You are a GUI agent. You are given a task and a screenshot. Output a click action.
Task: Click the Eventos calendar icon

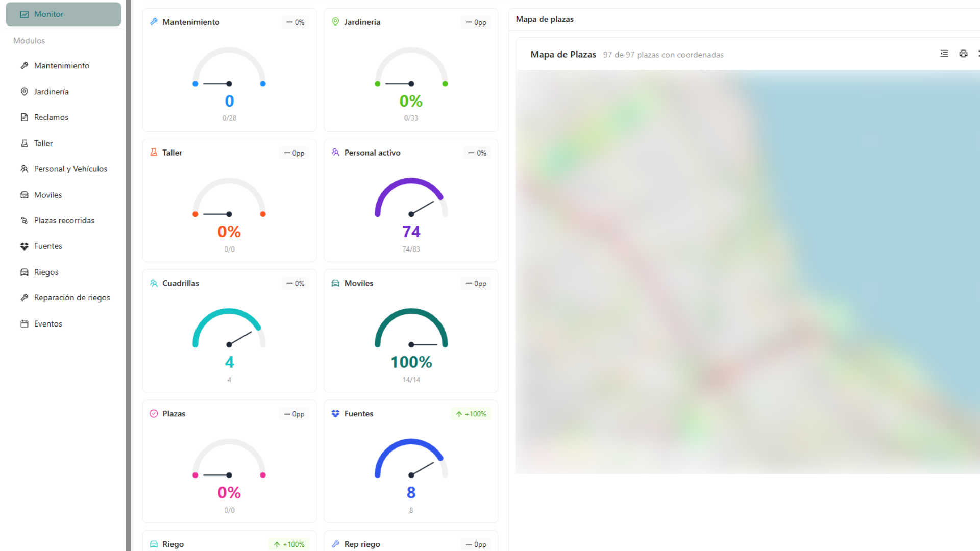(24, 323)
